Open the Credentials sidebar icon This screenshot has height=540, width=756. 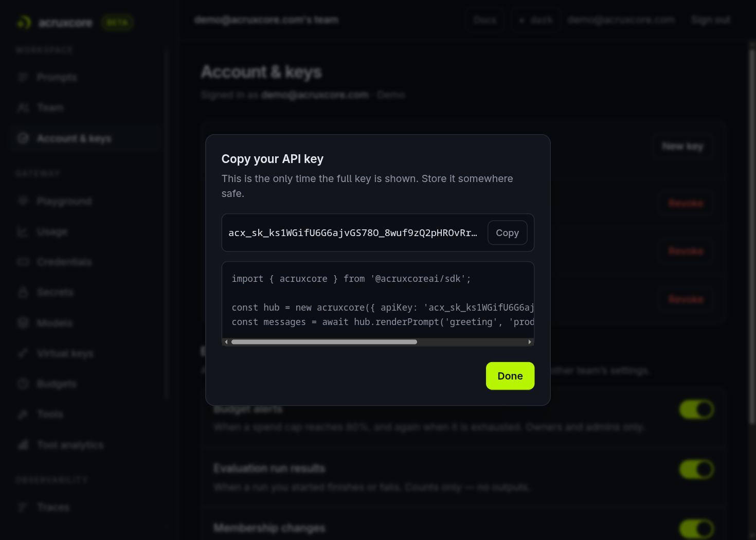23,262
